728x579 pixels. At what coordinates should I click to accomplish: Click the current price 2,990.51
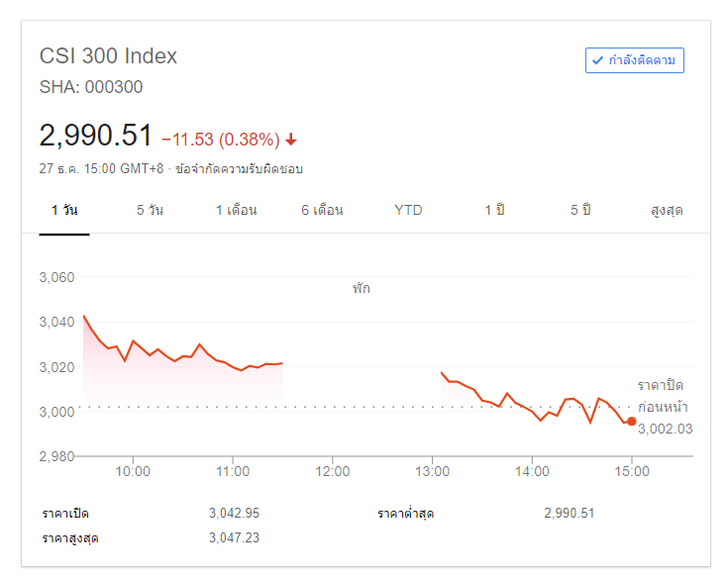(96, 136)
